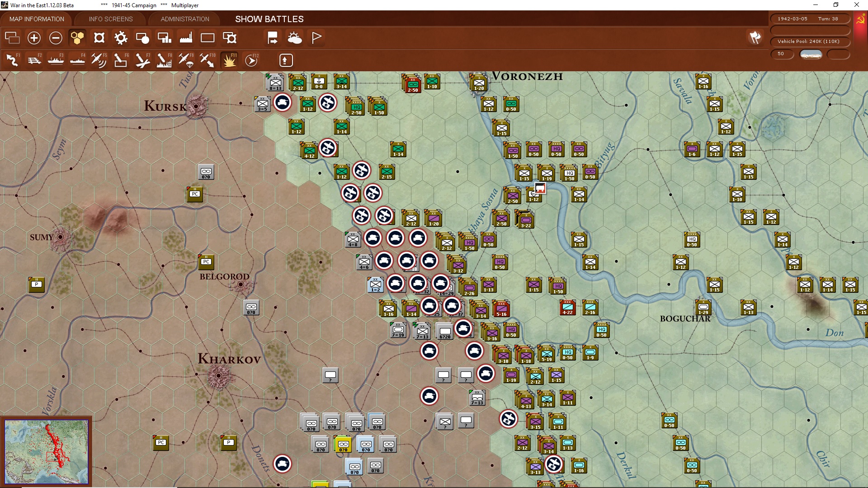Toggle the monitor with bars icon
The image size is (868, 488).
pyautogui.click(x=164, y=38)
